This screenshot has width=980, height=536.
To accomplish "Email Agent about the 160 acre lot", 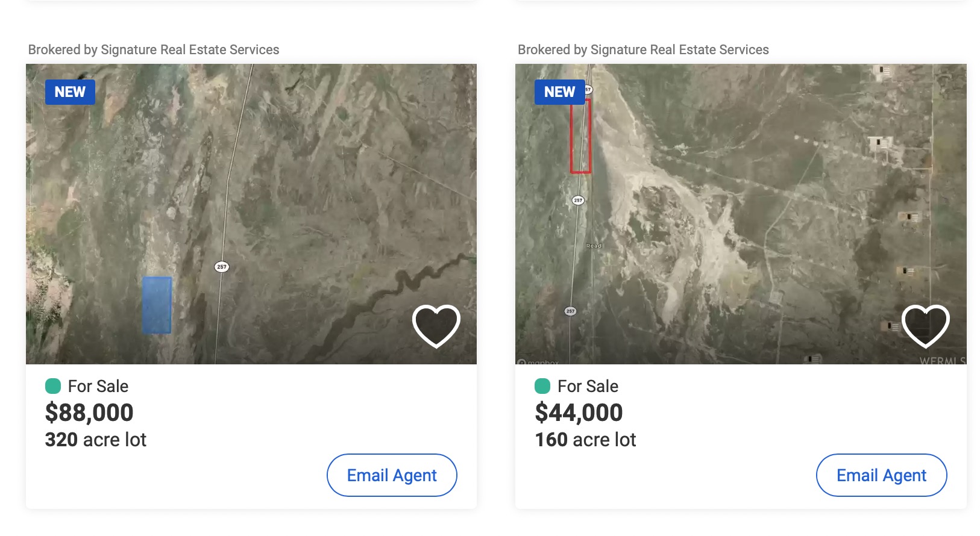I will click(x=881, y=475).
